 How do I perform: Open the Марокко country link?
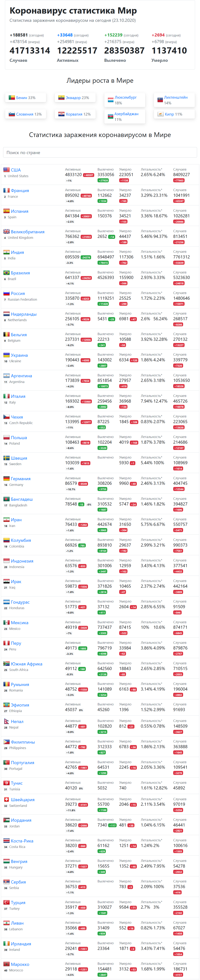(20, 964)
